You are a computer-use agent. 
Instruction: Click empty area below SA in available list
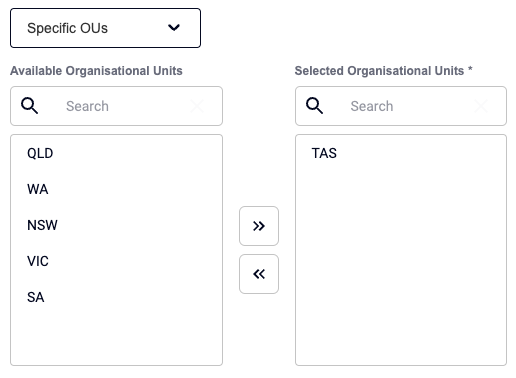click(x=116, y=340)
